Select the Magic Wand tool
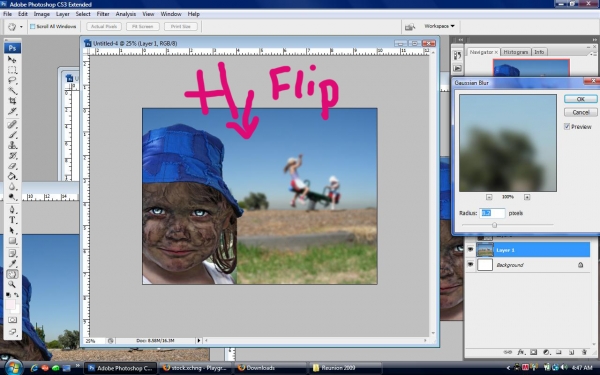The height and width of the screenshot is (375, 600). 12,91
